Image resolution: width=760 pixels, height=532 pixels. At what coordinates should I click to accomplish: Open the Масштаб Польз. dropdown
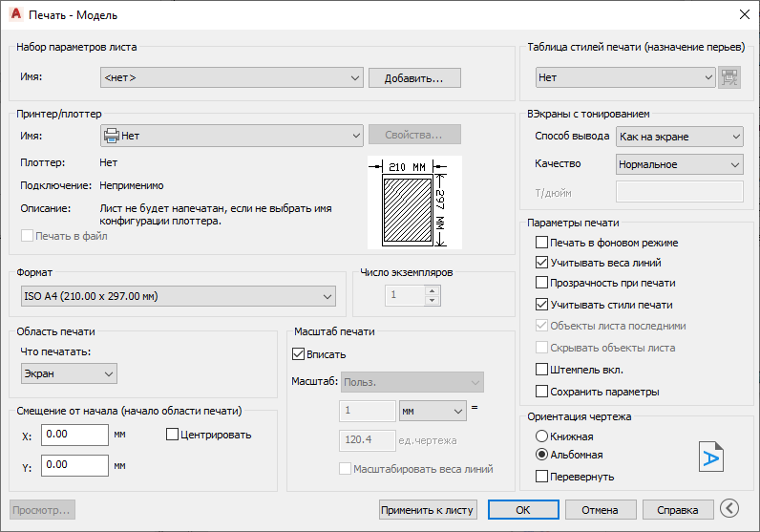412,382
